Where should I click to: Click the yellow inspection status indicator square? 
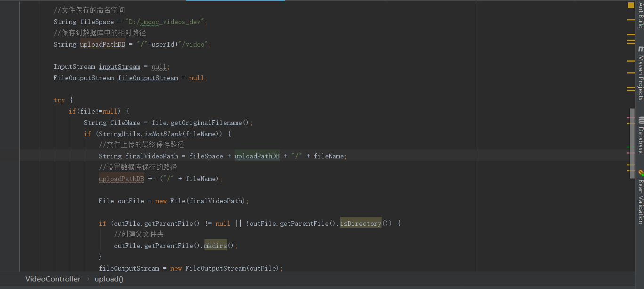point(631,6)
